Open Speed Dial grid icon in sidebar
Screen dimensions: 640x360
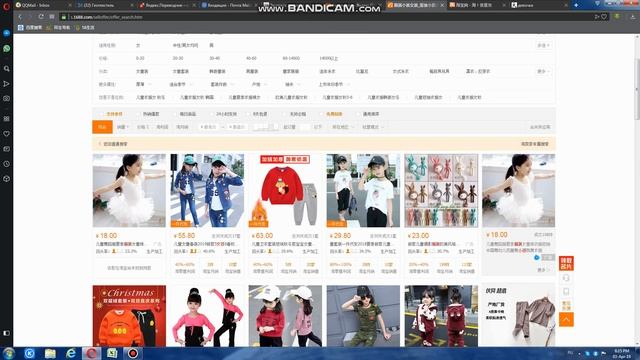[7, 119]
